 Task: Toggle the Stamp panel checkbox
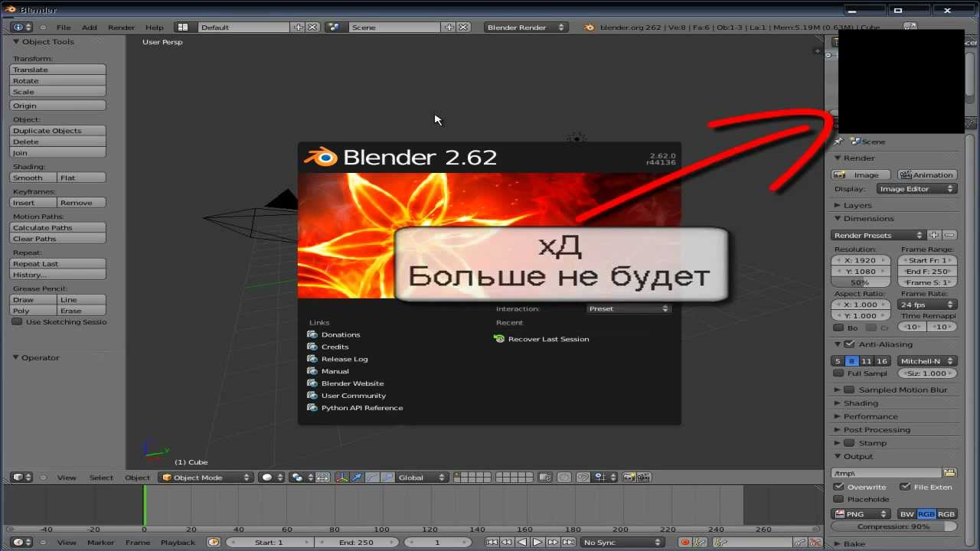(849, 442)
